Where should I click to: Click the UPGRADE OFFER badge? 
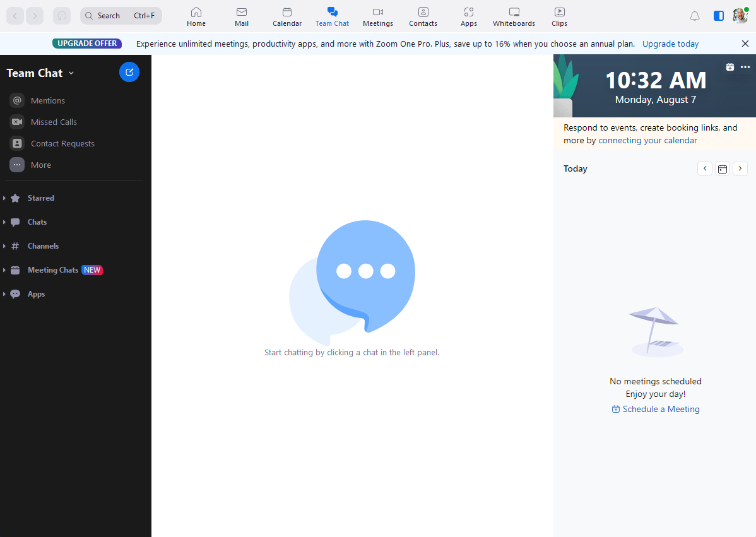87,44
